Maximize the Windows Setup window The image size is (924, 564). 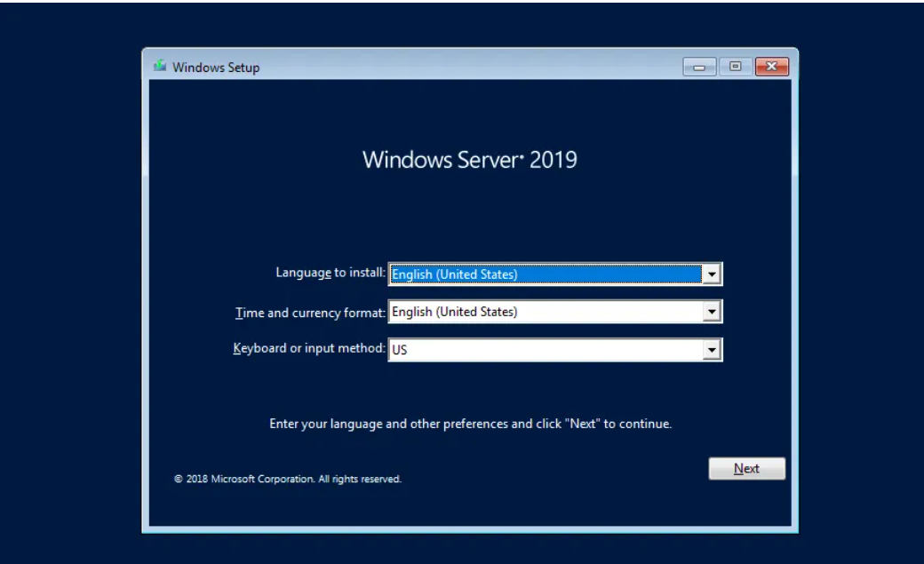pyautogui.click(x=736, y=67)
